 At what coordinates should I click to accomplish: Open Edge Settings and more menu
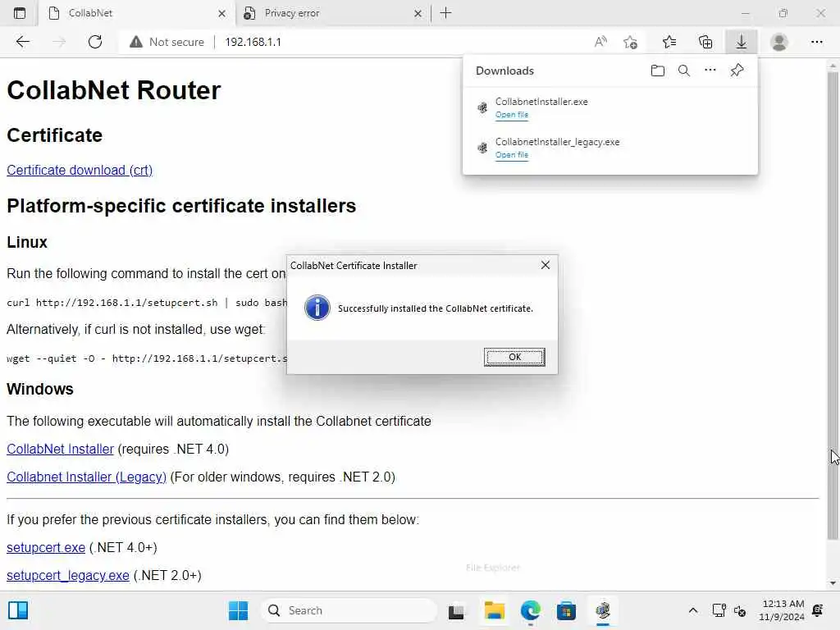(816, 42)
